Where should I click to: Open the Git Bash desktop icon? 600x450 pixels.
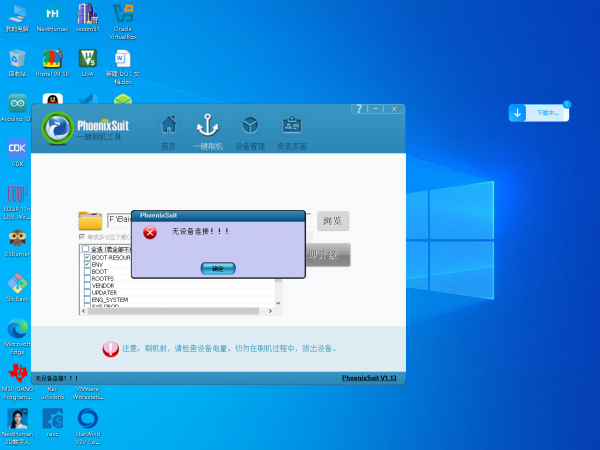coord(17,285)
